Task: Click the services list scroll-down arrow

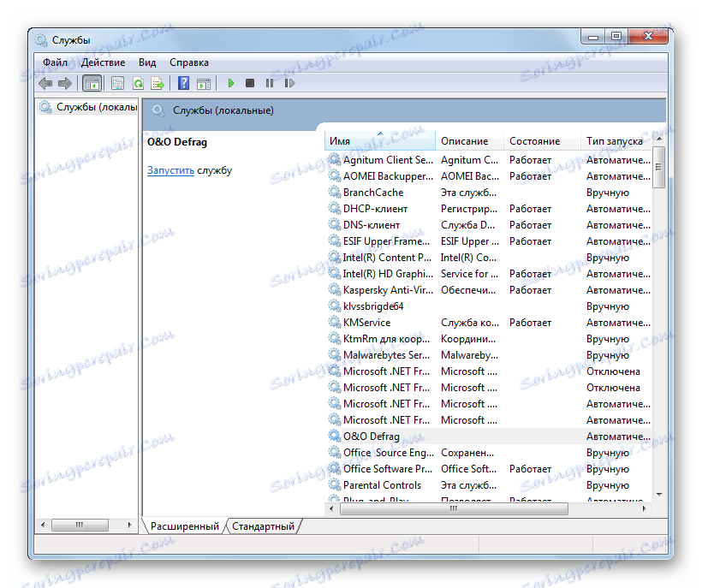Action: (x=659, y=495)
